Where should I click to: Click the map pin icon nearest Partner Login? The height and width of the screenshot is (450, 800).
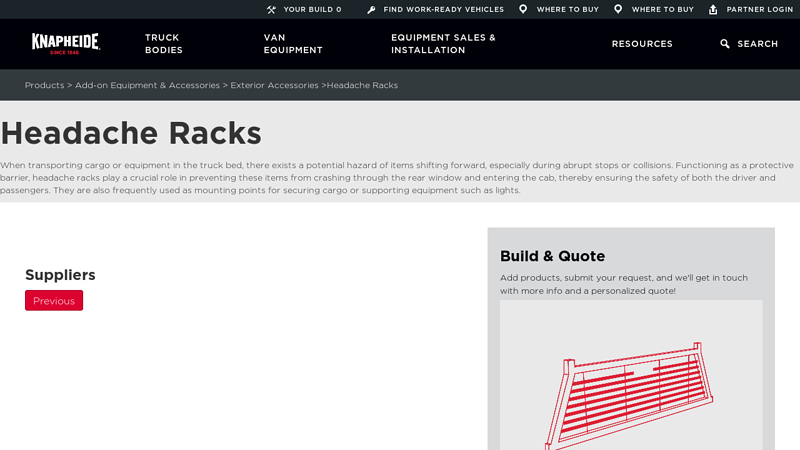pyautogui.click(x=618, y=9)
